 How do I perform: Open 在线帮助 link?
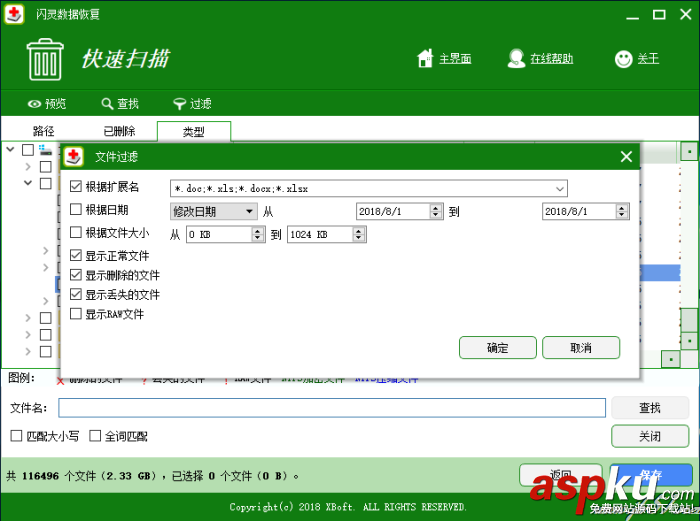551,58
